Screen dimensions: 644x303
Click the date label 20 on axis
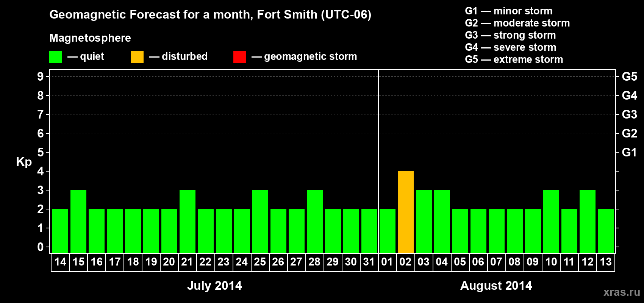pyautogui.click(x=169, y=262)
